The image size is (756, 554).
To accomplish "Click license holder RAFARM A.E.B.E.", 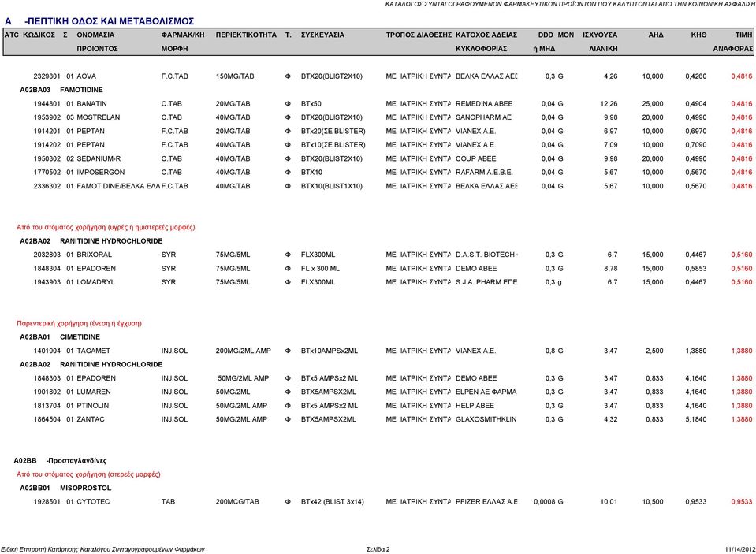I will (x=484, y=172).
